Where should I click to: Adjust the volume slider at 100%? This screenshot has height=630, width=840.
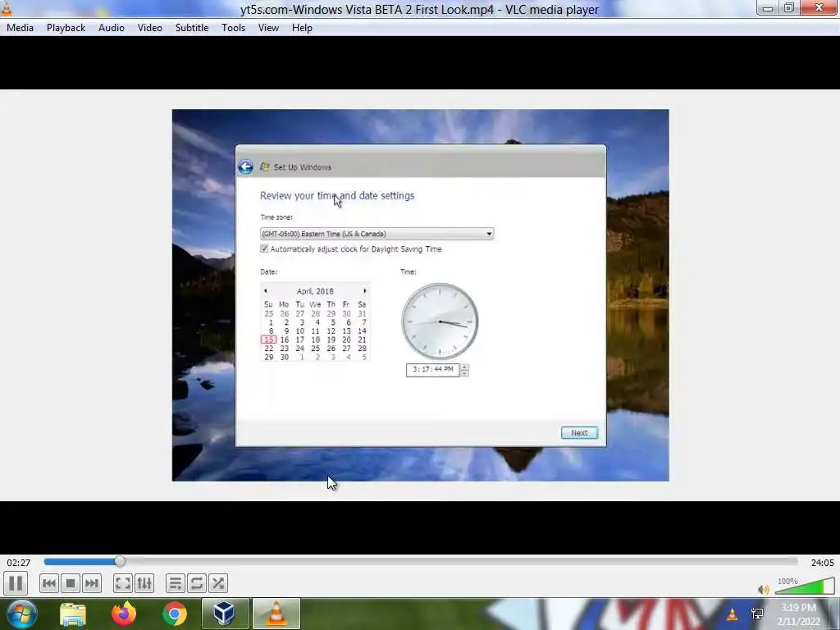click(805, 587)
